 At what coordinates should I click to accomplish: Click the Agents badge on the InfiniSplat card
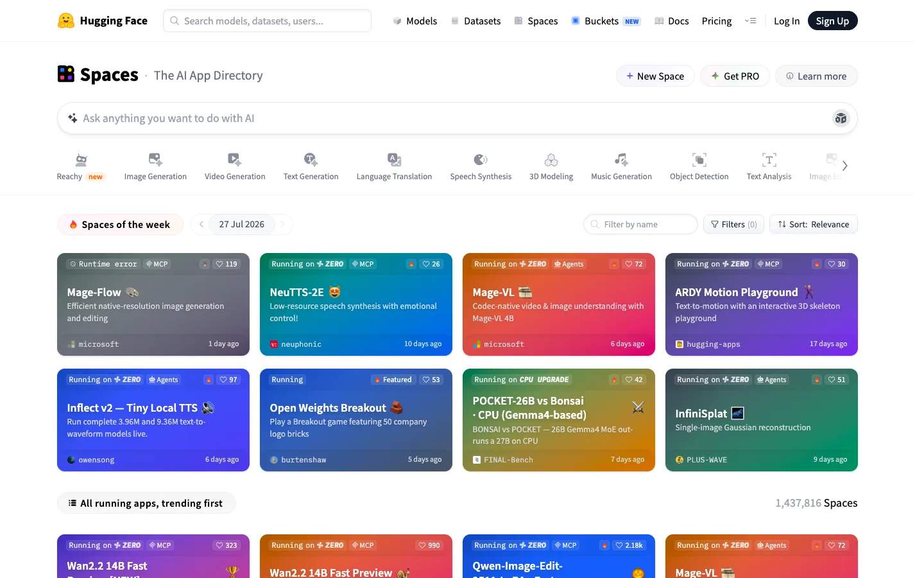tap(772, 380)
